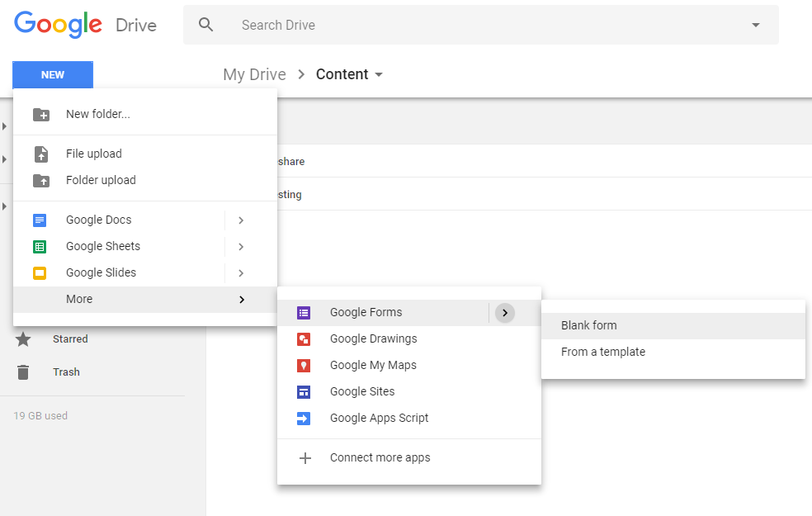Expand the second sidebar tree triangle
The width and height of the screenshot is (812, 516).
(x=4, y=159)
